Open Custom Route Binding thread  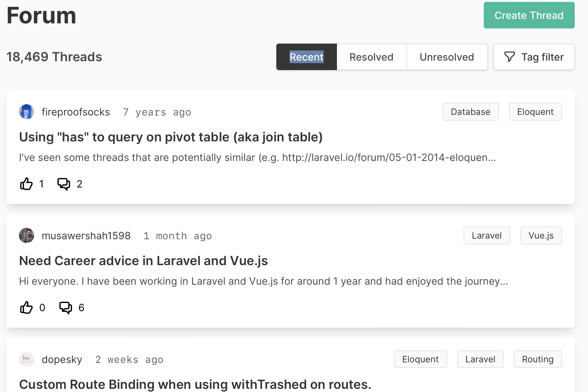[x=195, y=384]
